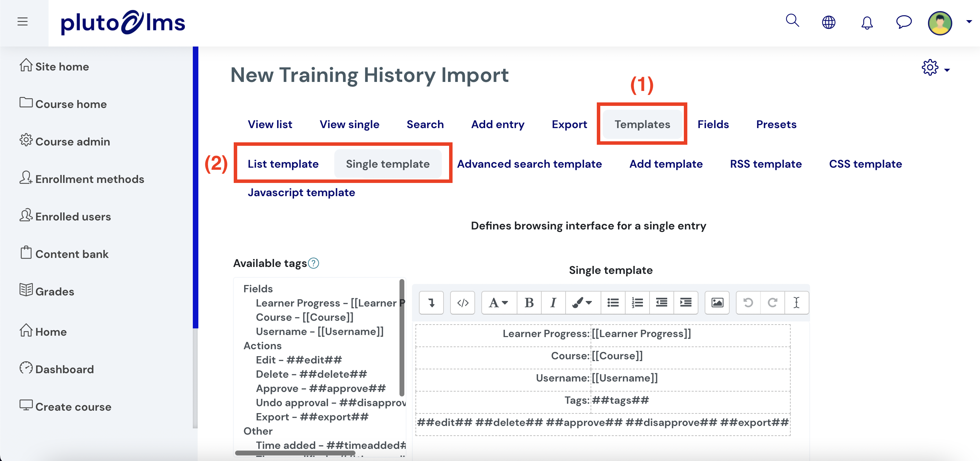Image resolution: width=980 pixels, height=461 pixels.
Task: Click the text cursor accessibility button
Action: tap(797, 303)
